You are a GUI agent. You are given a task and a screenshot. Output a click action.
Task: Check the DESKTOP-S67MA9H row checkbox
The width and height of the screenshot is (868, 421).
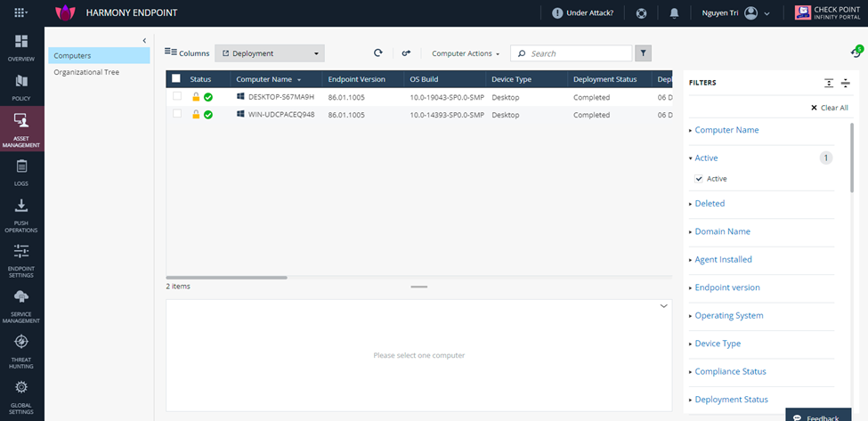[x=177, y=96]
